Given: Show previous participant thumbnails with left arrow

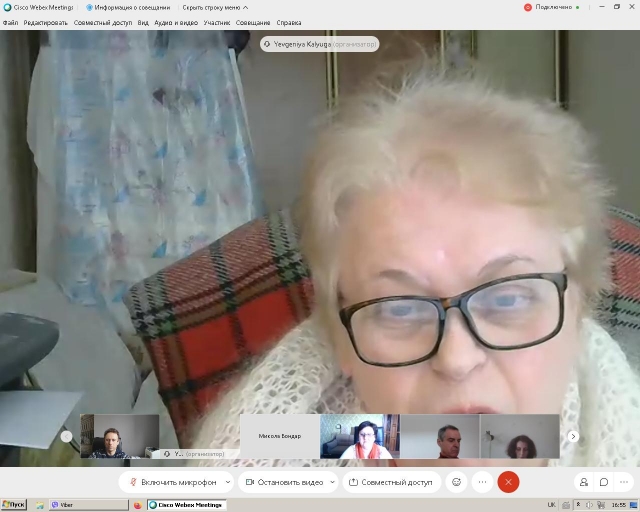Looking at the screenshot, I should 67,436.
